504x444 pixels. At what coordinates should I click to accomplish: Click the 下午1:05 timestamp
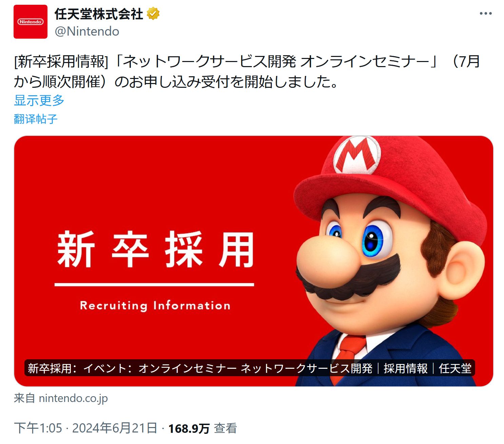coord(38,428)
